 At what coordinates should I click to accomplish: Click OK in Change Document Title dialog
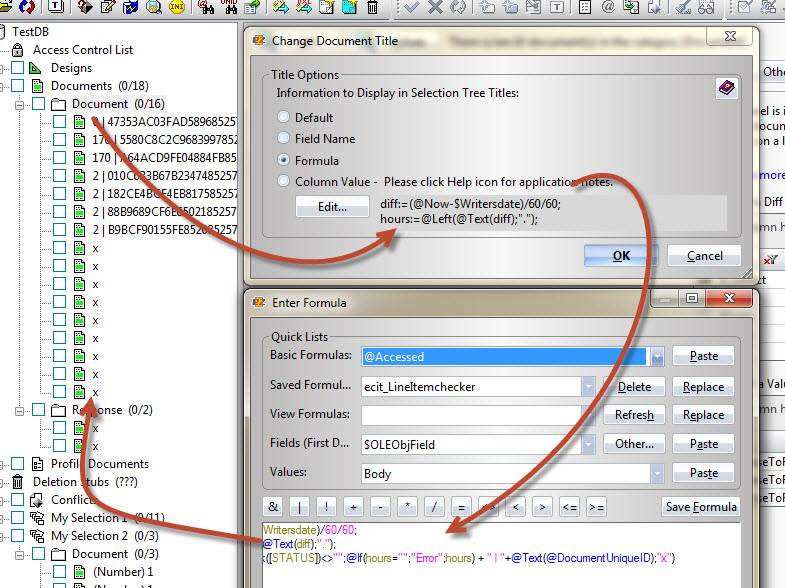pyautogui.click(x=621, y=255)
